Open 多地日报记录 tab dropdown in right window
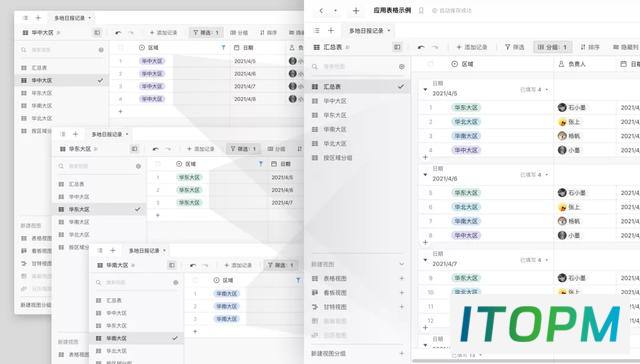The width and height of the screenshot is (640, 364). (x=389, y=31)
